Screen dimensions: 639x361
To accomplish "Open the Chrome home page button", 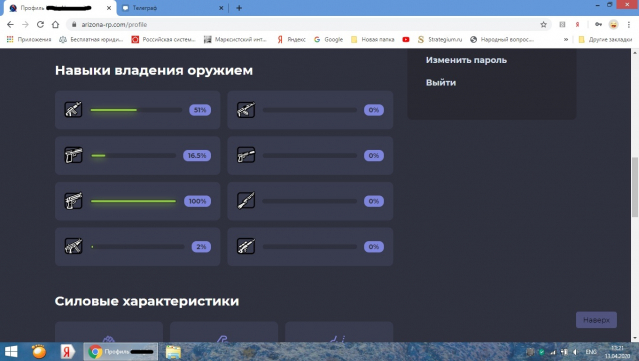I will [55, 24].
